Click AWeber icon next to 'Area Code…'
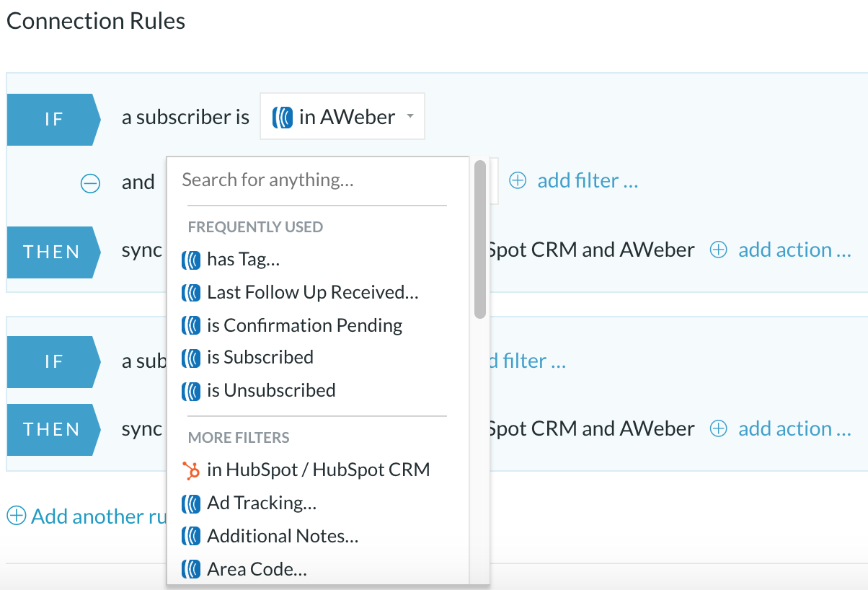Screen dimensions: 868x590 [191, 569]
